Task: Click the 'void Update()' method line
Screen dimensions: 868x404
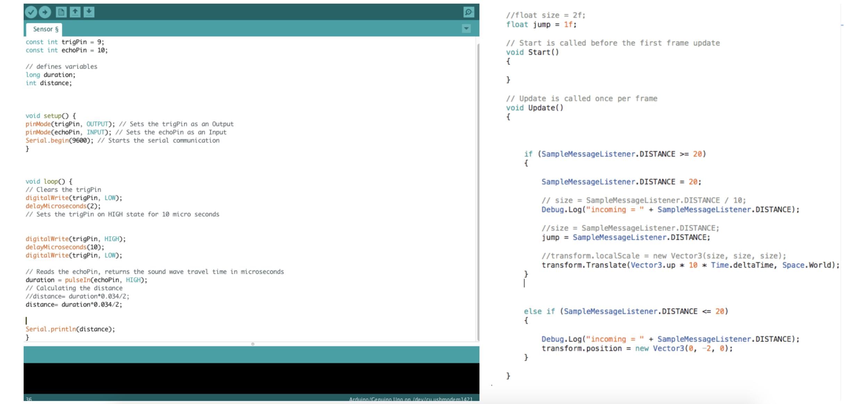Action: (x=535, y=108)
